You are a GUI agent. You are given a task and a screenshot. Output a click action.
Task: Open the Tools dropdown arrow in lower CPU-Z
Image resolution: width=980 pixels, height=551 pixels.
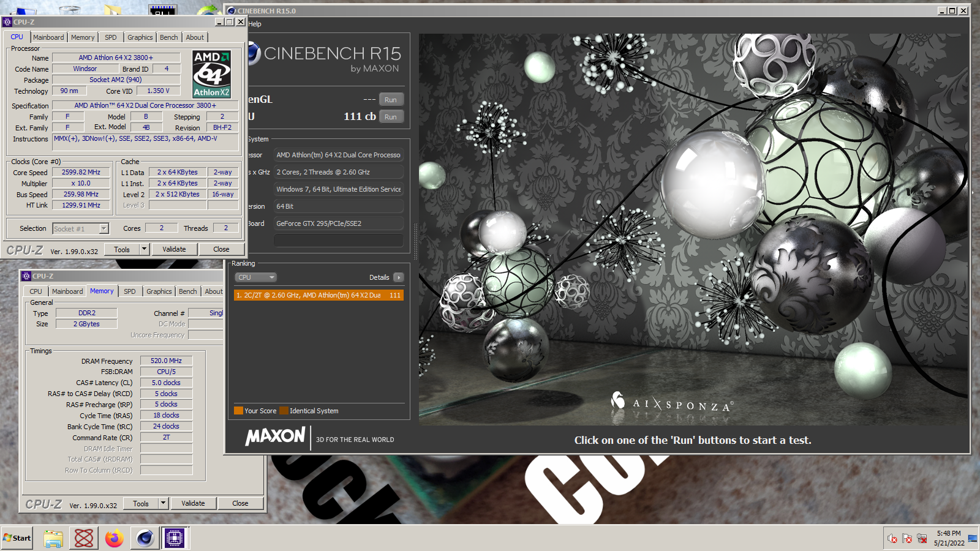coord(164,503)
